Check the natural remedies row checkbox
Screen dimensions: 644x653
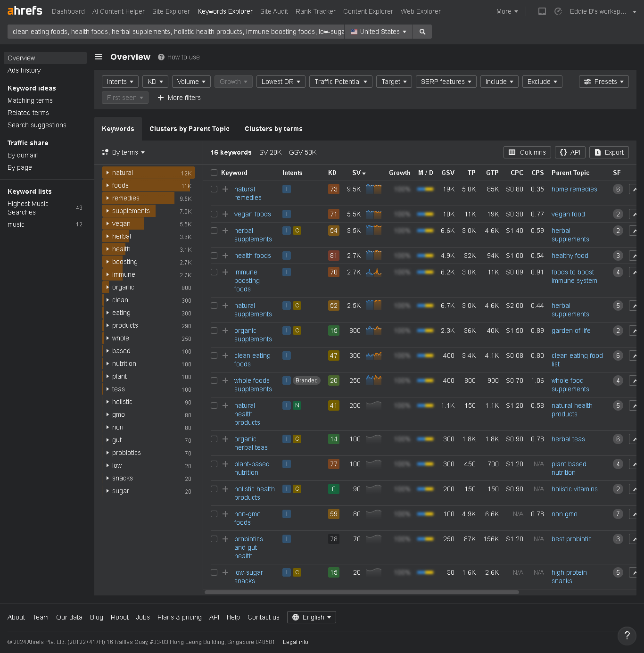point(214,189)
